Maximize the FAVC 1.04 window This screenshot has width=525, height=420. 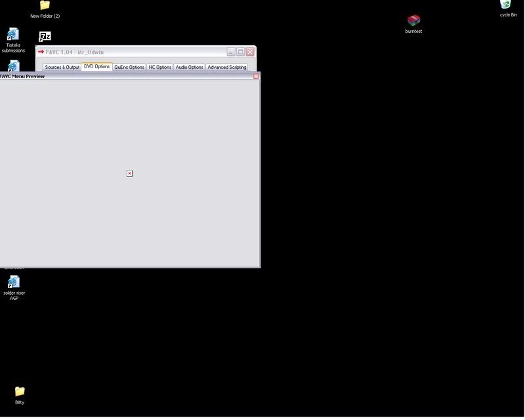(x=240, y=52)
